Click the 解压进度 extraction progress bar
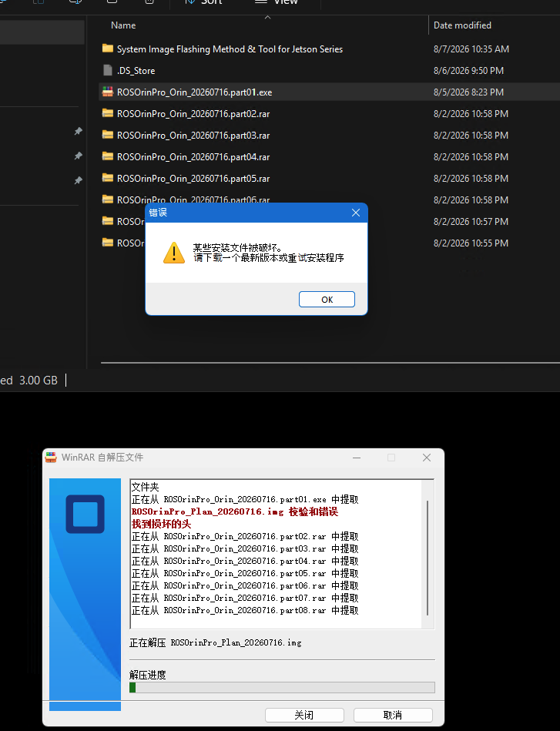Image resolution: width=560 pixels, height=731 pixels. (x=282, y=687)
